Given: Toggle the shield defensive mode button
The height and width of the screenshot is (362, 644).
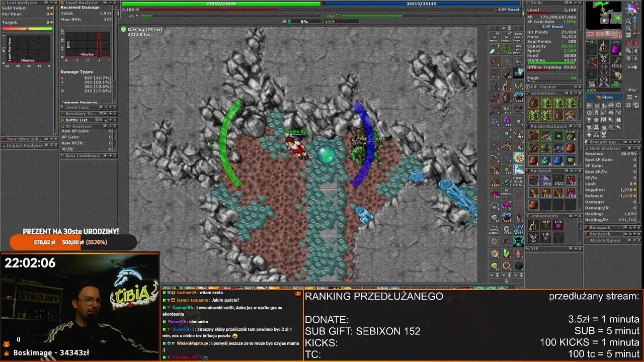Looking at the screenshot, I should coord(627,58).
